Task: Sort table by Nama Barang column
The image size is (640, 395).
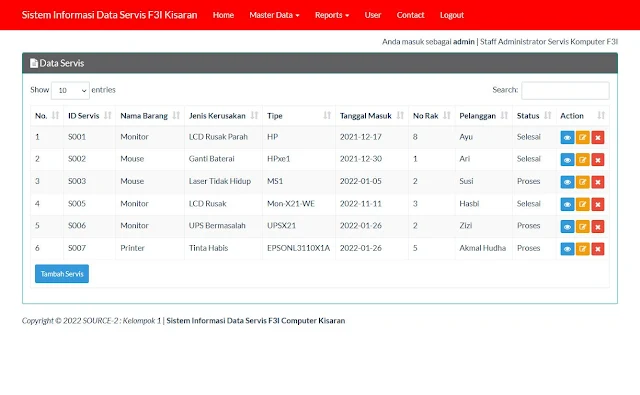Action: [x=150, y=116]
